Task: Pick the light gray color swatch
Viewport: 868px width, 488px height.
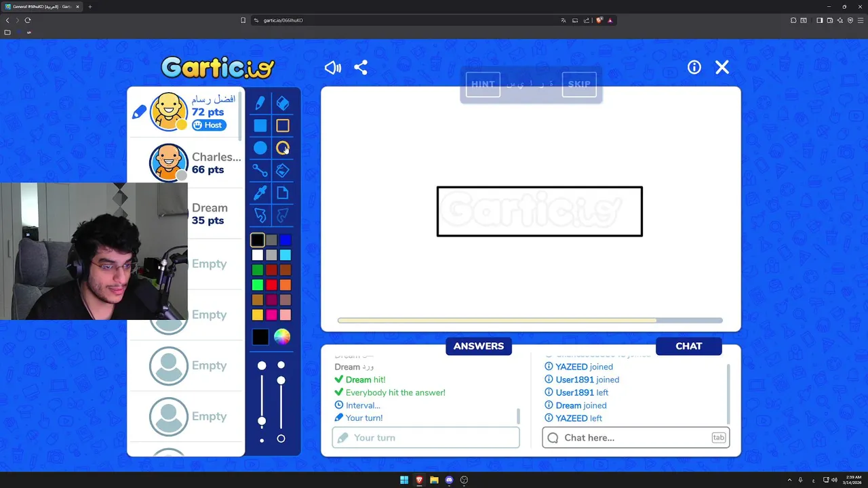Action: [x=271, y=255]
